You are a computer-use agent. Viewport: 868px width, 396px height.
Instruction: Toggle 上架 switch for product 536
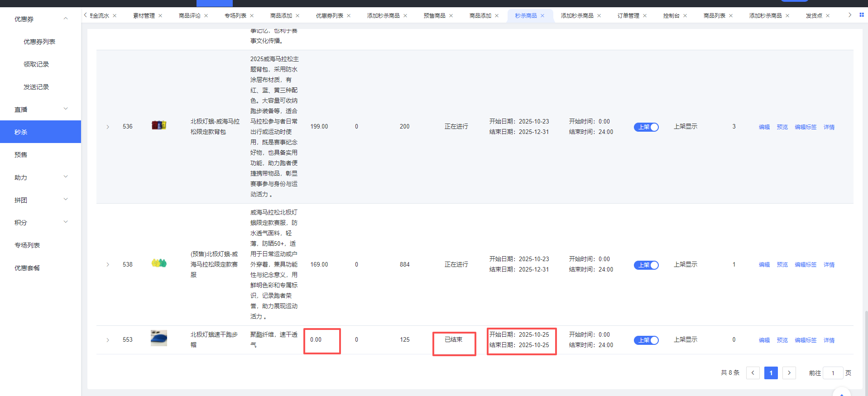point(646,127)
